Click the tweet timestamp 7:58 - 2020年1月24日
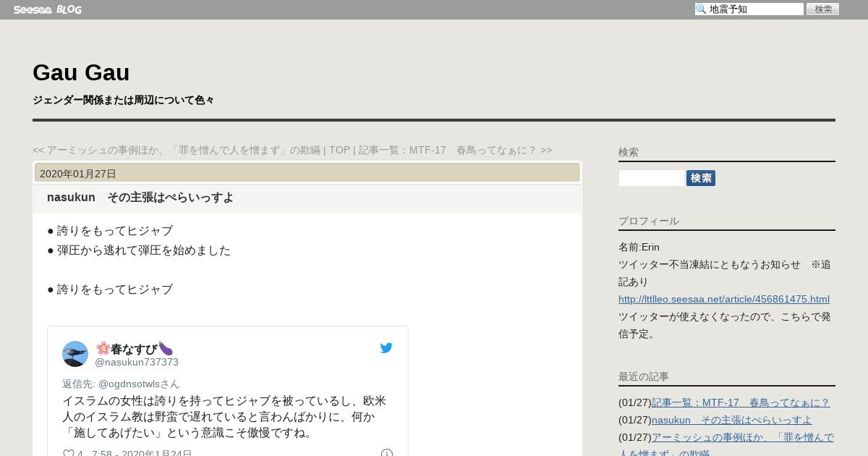The height and width of the screenshot is (456, 868). point(142,454)
